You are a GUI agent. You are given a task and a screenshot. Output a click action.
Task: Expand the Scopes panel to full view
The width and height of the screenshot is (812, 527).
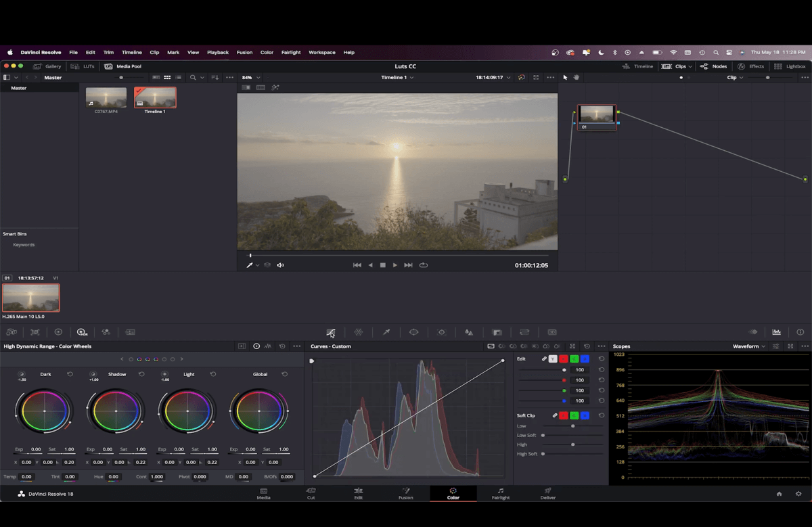[x=790, y=346]
